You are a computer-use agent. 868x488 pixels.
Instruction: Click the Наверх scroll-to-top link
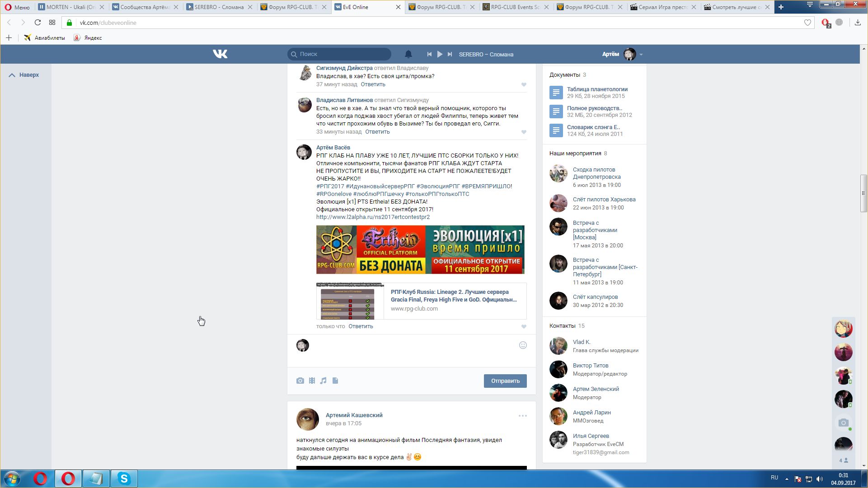24,75
